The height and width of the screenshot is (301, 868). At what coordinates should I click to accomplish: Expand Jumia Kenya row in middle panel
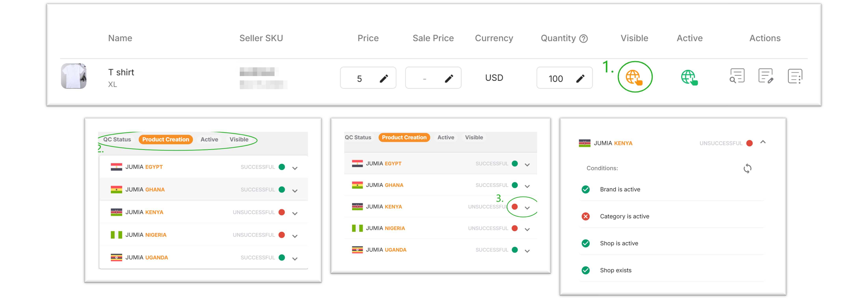[x=527, y=208]
